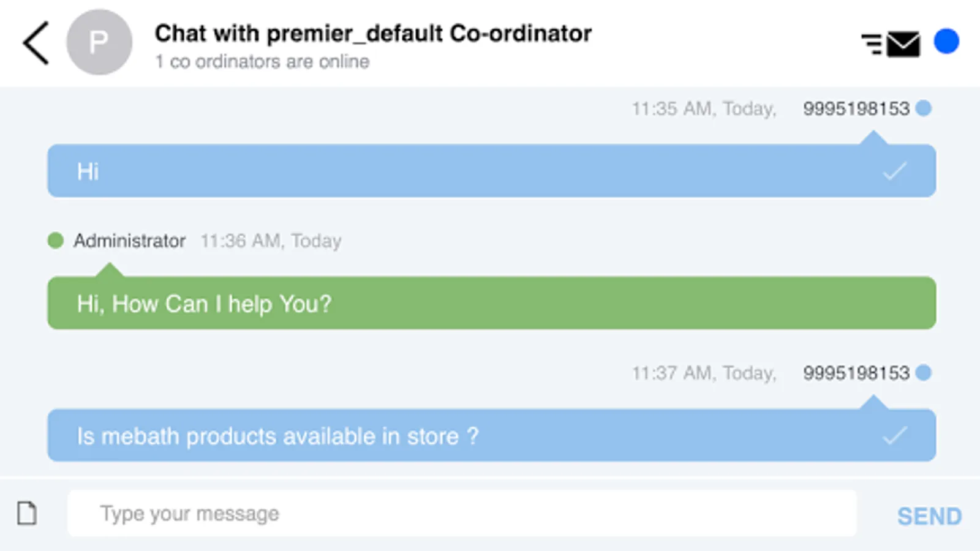This screenshot has width=980, height=551.
Task: Go back using the left arrow
Action: point(36,43)
